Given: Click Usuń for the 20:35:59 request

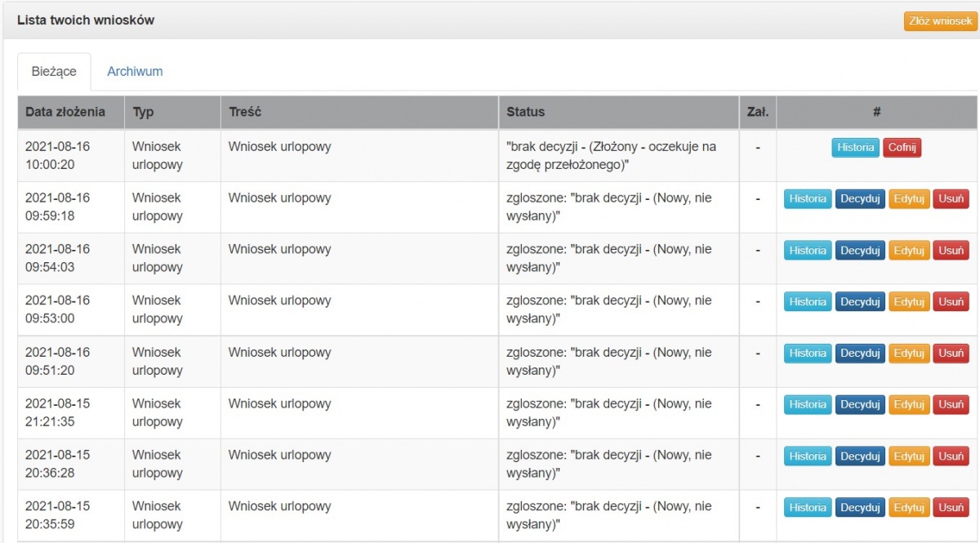Looking at the screenshot, I should [x=951, y=507].
